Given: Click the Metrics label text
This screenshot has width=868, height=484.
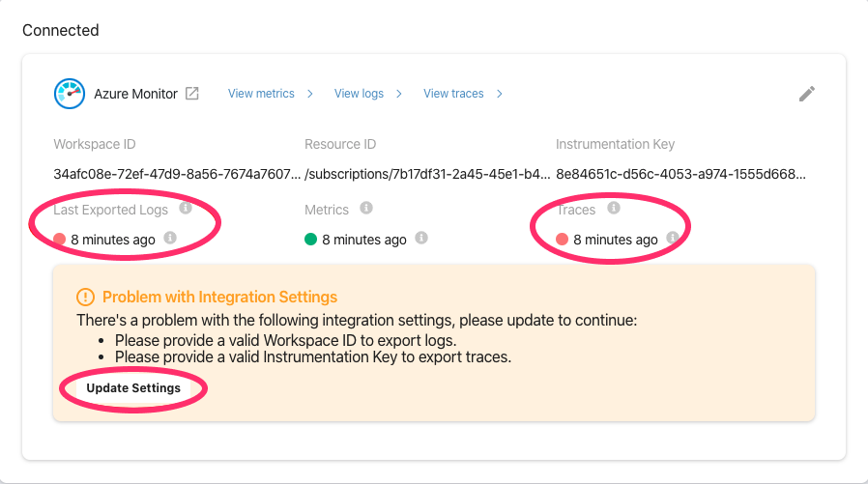Looking at the screenshot, I should 327,210.
